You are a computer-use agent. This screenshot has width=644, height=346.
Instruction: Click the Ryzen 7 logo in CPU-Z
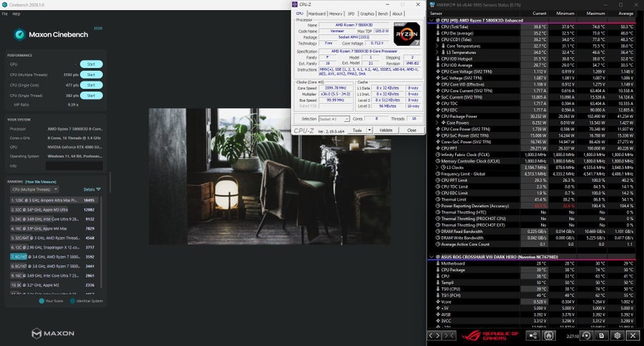406,34
